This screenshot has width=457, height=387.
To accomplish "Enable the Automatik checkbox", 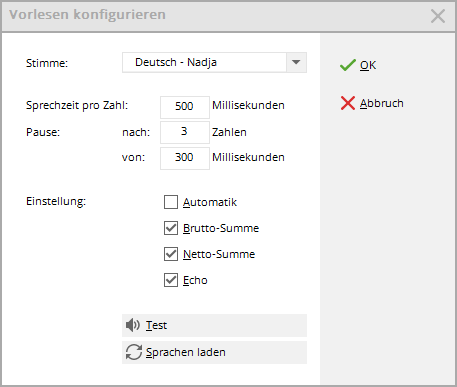I will coord(171,202).
